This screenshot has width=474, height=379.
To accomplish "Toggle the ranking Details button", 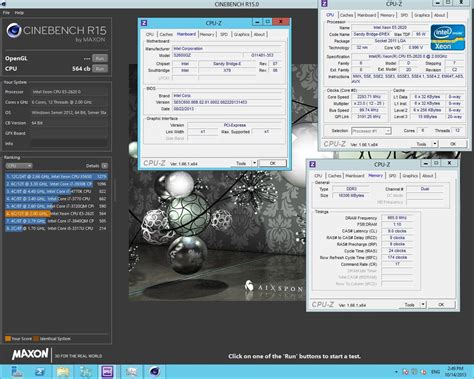I will tap(105, 166).
